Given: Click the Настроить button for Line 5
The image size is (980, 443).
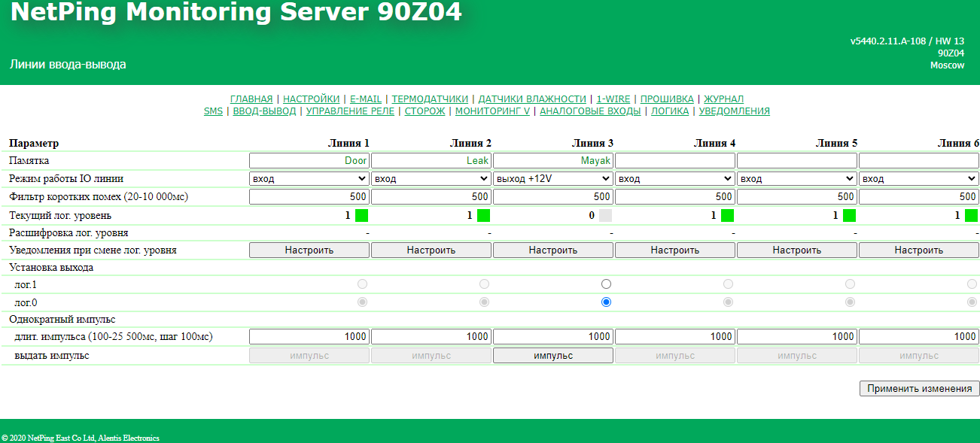Looking at the screenshot, I should click(x=797, y=250).
